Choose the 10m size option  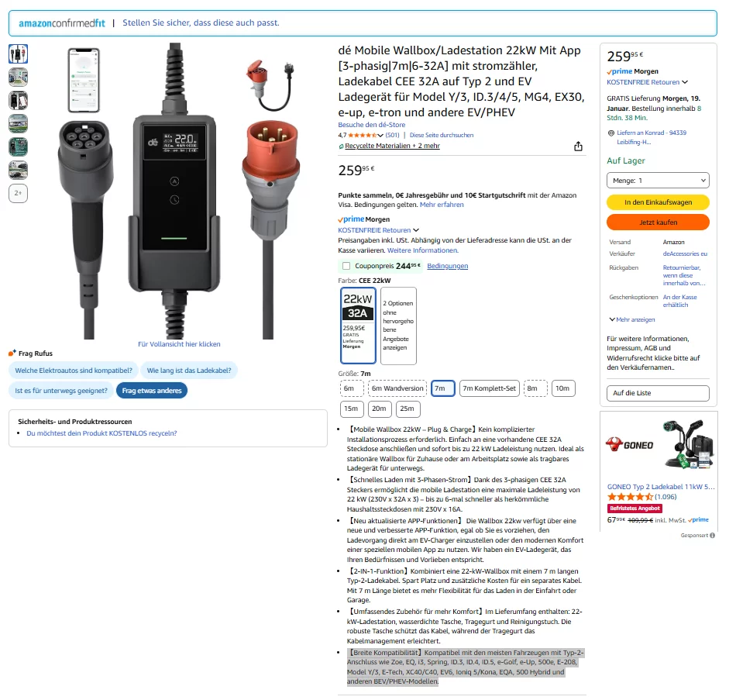[x=562, y=388]
